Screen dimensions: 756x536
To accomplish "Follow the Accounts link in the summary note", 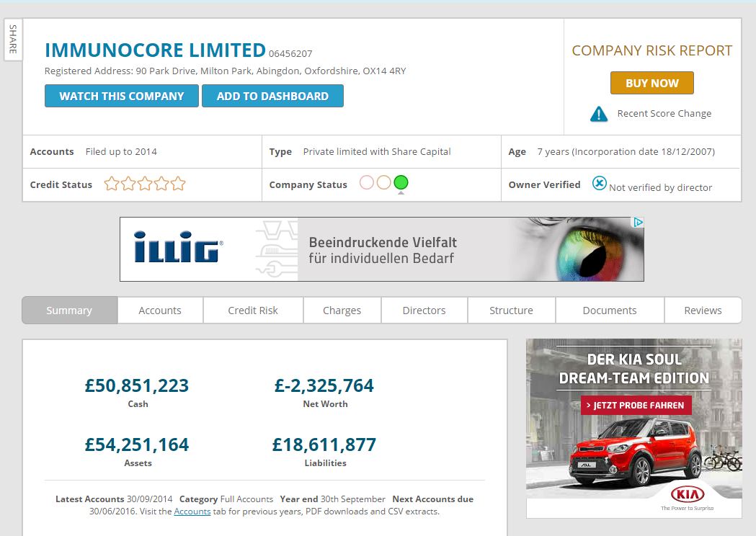I will point(192,512).
